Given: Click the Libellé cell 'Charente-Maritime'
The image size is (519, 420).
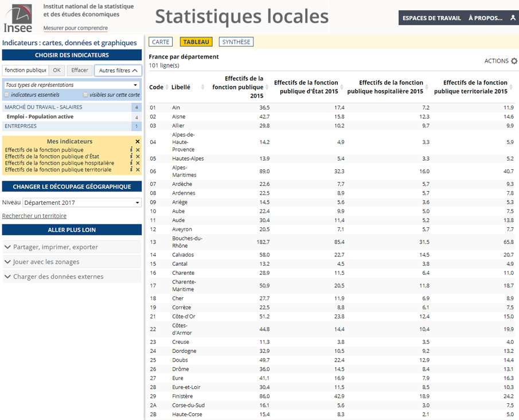Looking at the screenshot, I should point(184,286).
